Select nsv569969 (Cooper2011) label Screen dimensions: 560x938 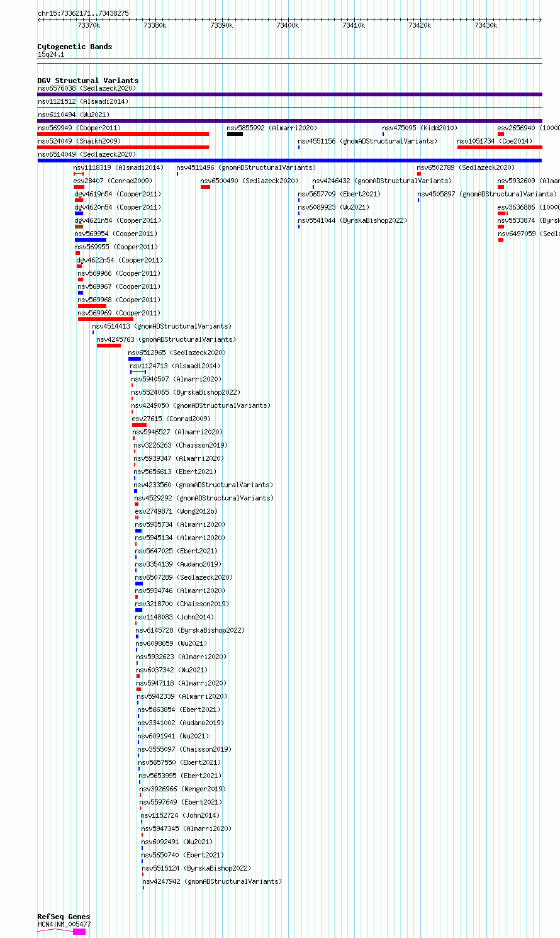[x=120, y=313]
